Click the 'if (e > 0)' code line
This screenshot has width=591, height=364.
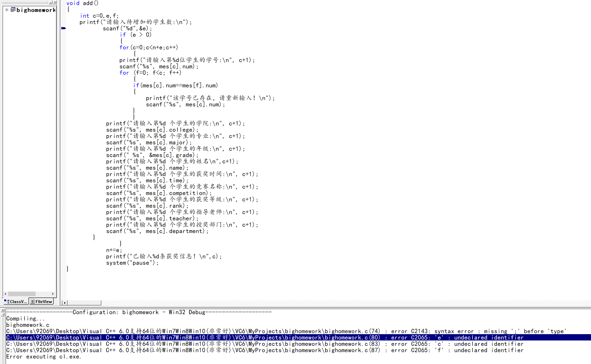tap(135, 35)
